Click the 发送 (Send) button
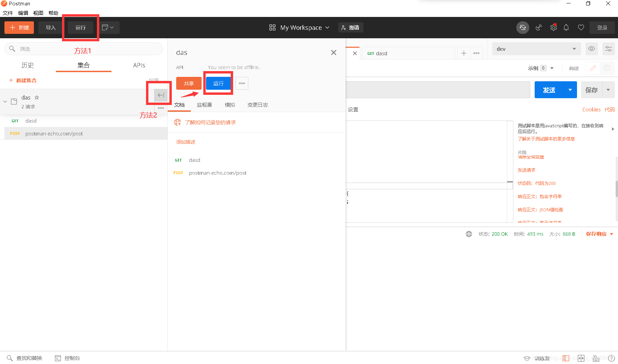618x364 pixels. [x=549, y=90]
